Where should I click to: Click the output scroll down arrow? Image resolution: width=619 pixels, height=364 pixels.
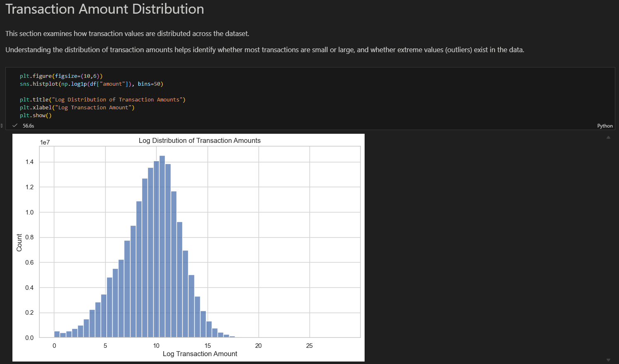pos(608,360)
